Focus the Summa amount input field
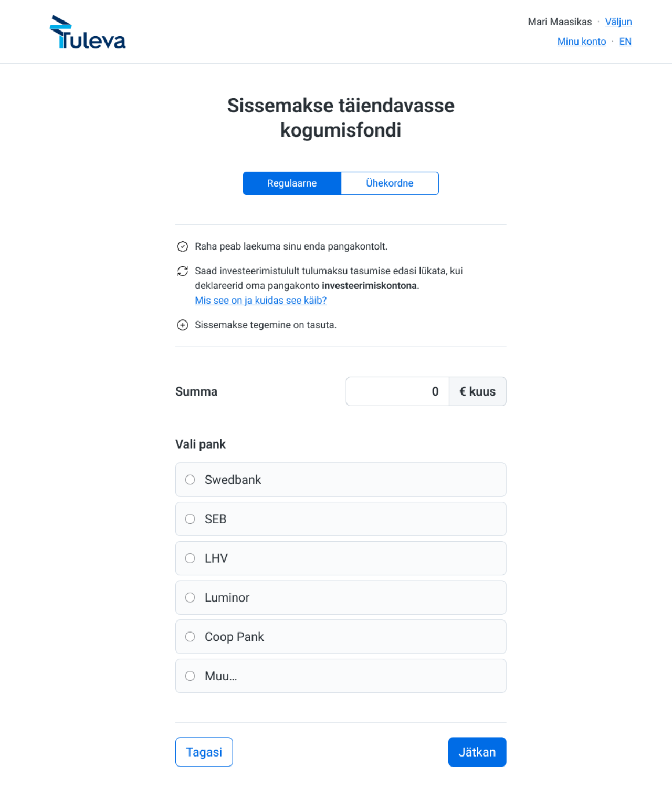The width and height of the screenshot is (672, 787). pos(397,391)
